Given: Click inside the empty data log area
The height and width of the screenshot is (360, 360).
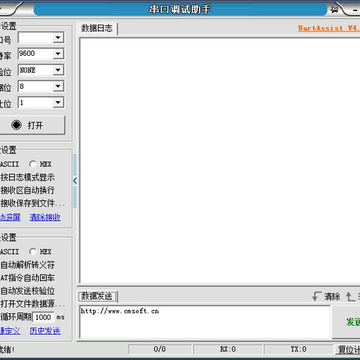Looking at the screenshot, I should [220, 161].
